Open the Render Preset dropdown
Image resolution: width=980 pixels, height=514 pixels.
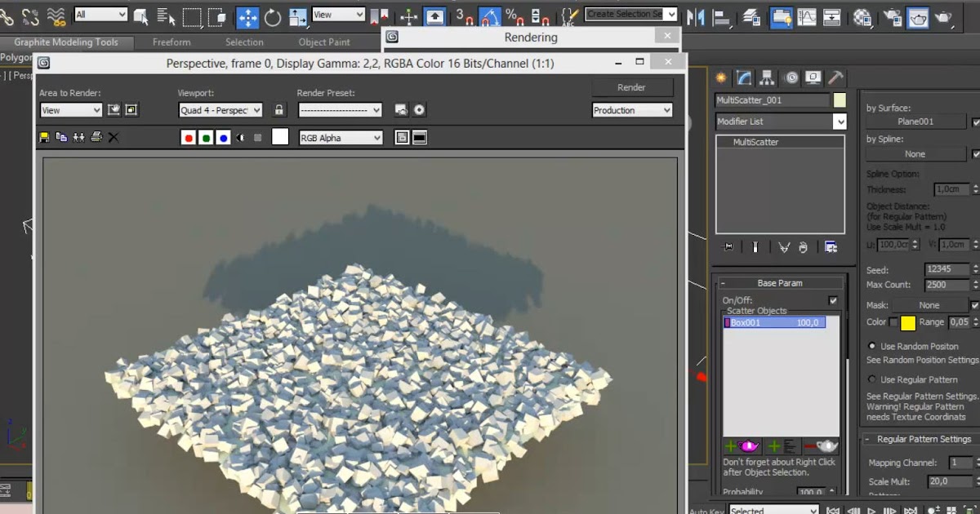pyautogui.click(x=340, y=110)
